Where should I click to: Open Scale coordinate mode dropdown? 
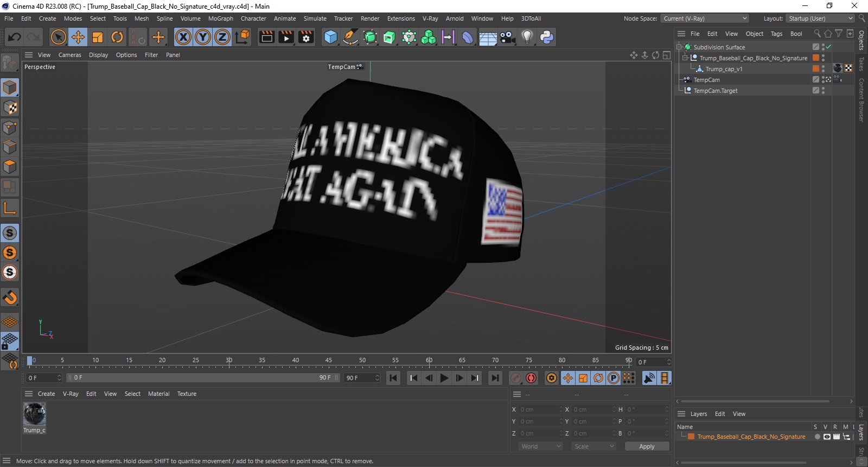594,446
